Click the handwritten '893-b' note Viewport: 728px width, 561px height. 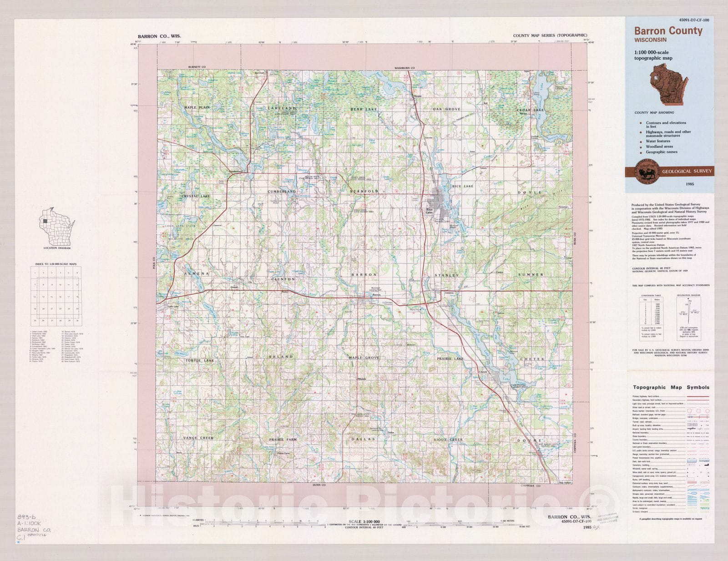[x=26, y=517]
